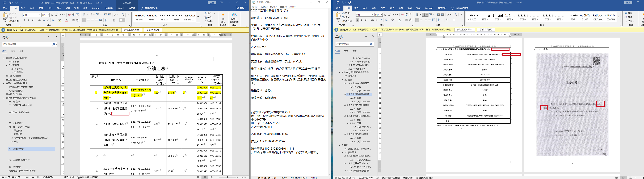Open the Review (审阅) tab in right Word
The height and width of the screenshot is (179, 644).
(401, 8)
